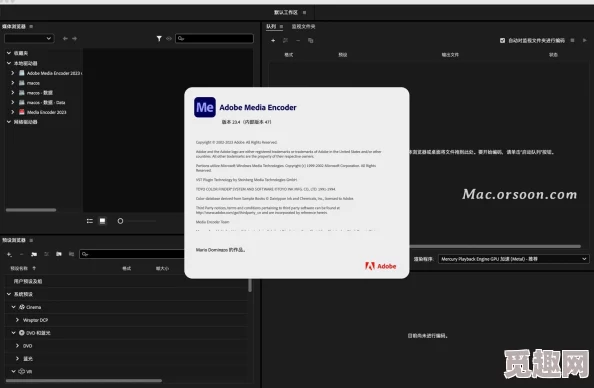Click the preset settings icon
The image size is (594, 388).
coord(46,254)
